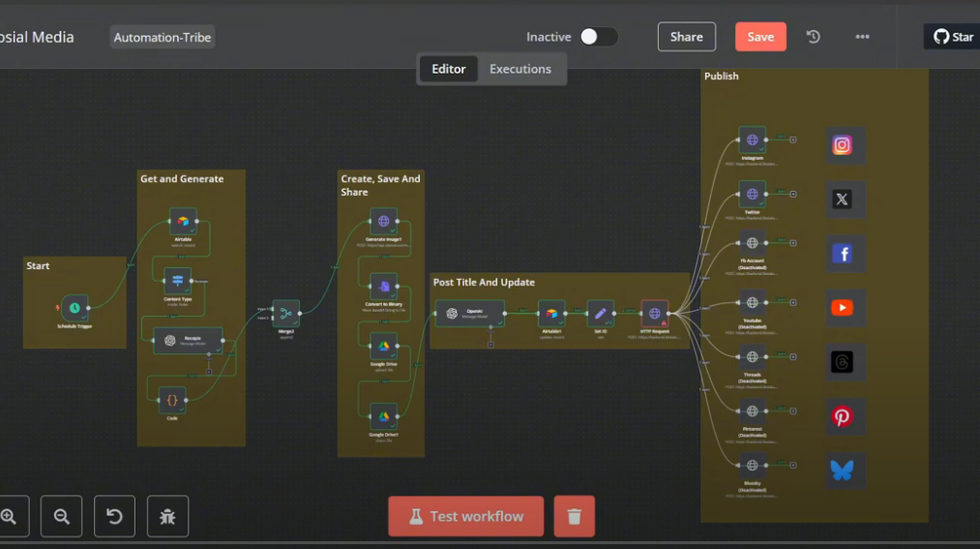Open the Google Drive upload file node
This screenshot has height=549, width=980.
(384, 346)
